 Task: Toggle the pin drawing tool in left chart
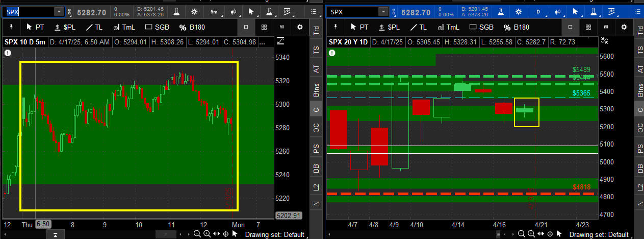click(x=11, y=27)
